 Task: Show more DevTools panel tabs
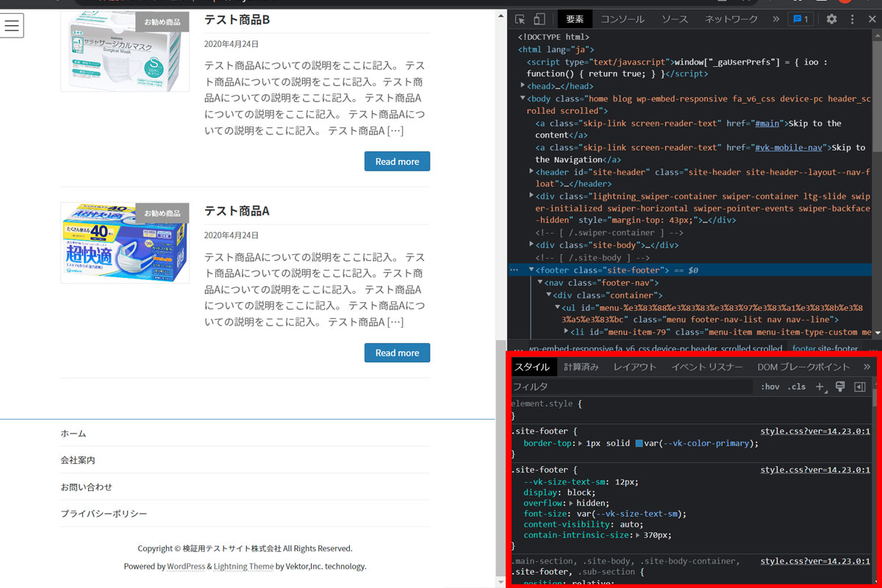775,19
